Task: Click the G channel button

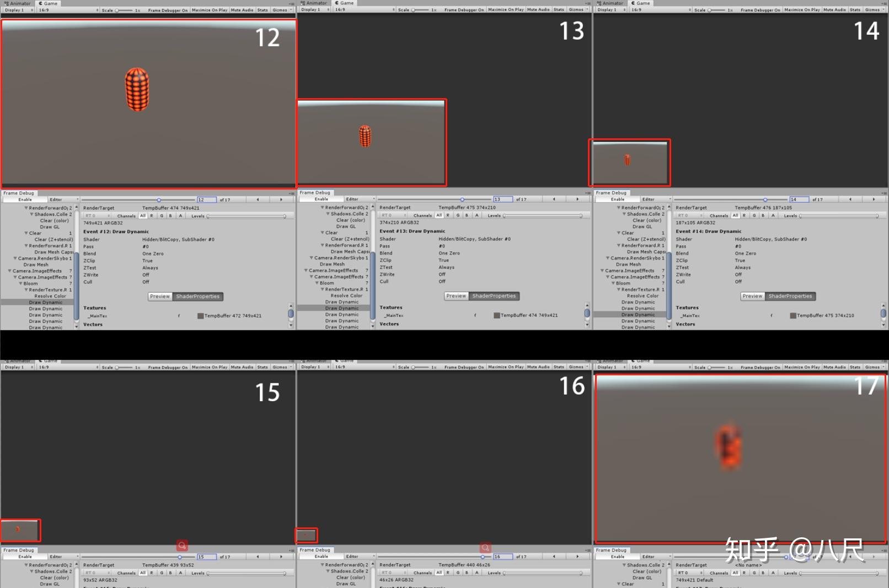Action: [x=162, y=215]
